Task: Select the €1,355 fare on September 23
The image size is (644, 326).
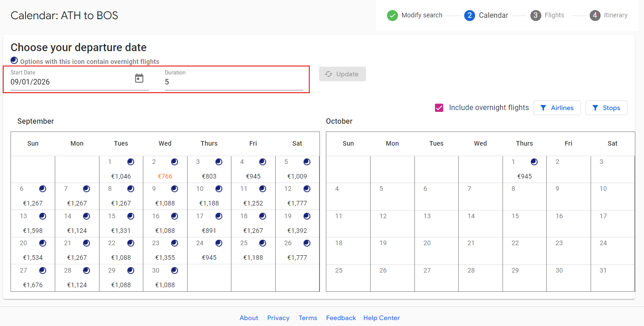Action: click(165, 258)
